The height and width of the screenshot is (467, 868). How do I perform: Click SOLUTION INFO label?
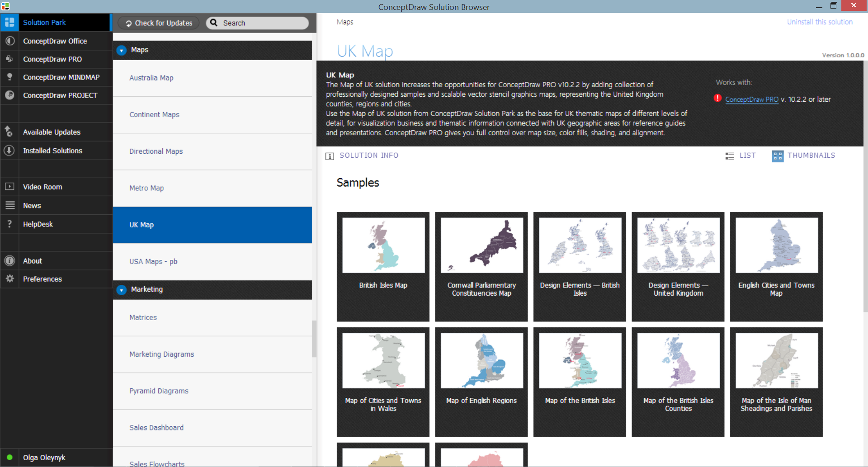click(369, 156)
